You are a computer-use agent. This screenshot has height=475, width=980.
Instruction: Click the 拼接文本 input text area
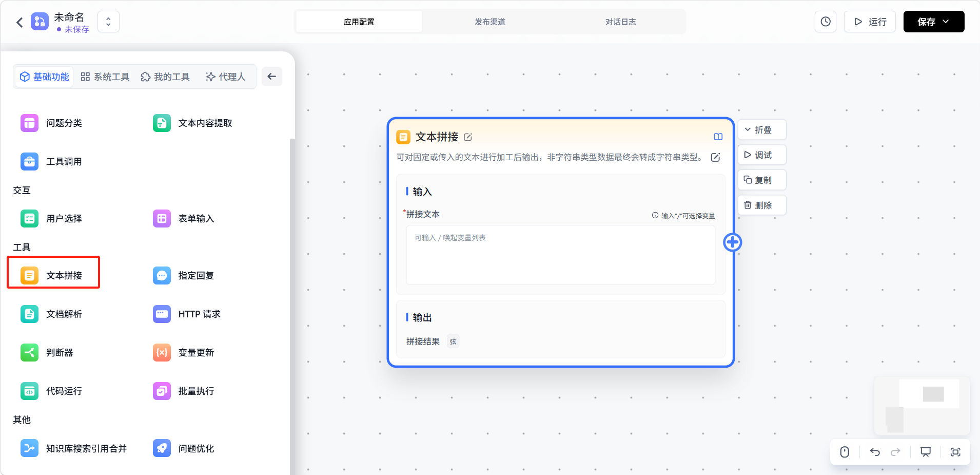click(560, 255)
